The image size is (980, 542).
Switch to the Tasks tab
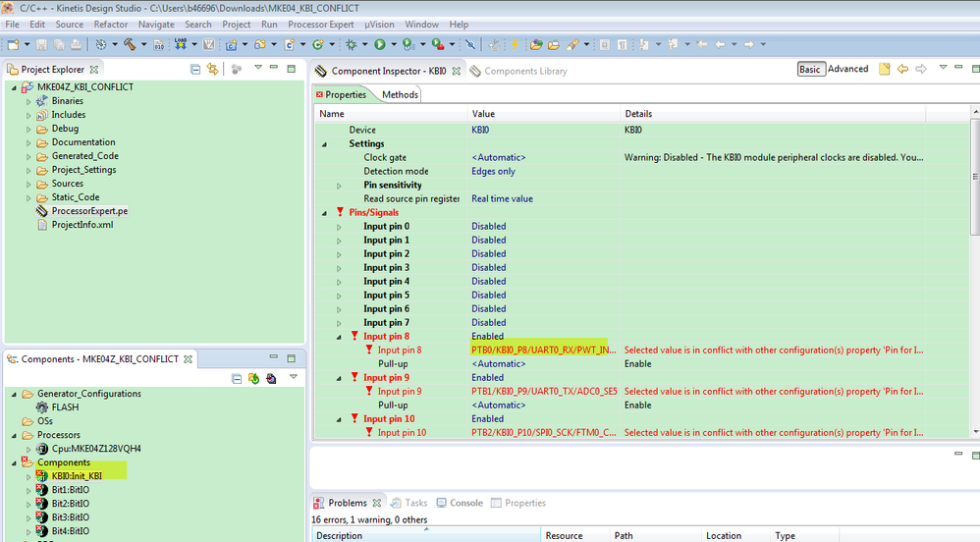click(409, 503)
